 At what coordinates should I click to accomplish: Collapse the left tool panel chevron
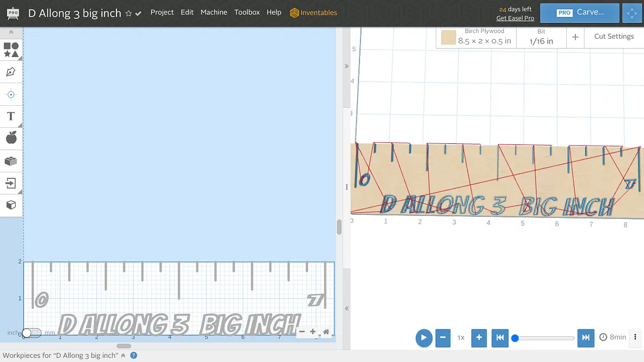coord(11,33)
